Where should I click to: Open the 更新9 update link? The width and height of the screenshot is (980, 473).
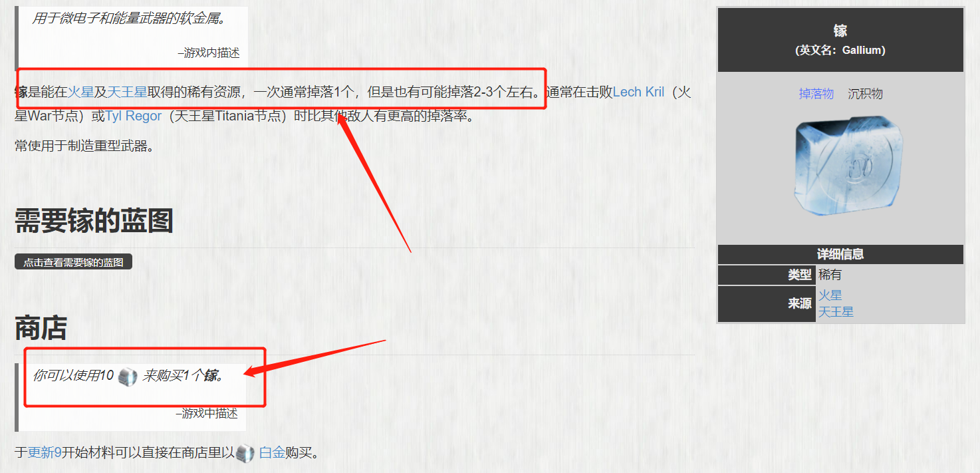45,453
